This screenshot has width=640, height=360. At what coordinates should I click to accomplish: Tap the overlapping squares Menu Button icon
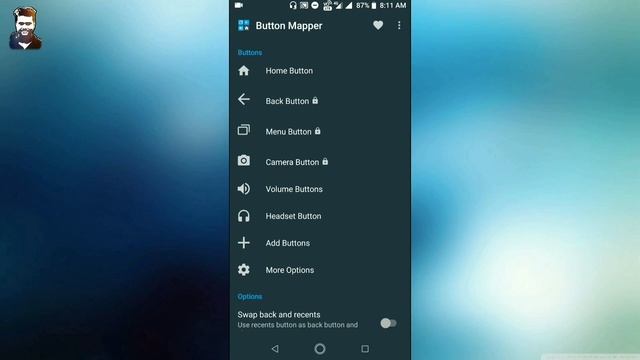[244, 130]
